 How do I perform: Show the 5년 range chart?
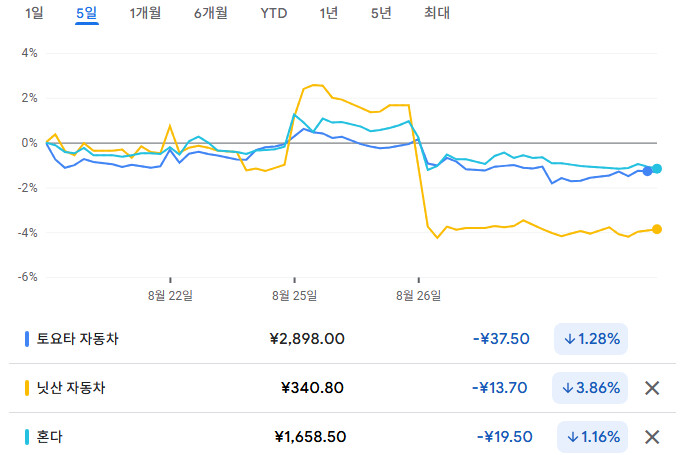pos(380,13)
